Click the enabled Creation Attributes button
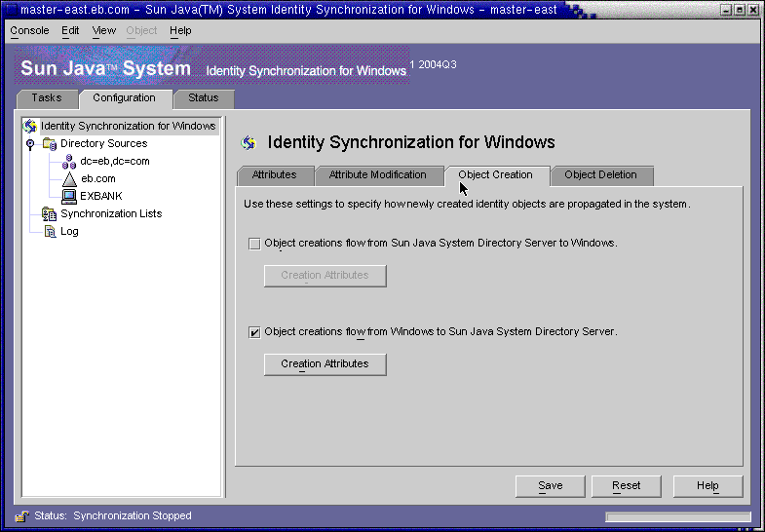765x532 pixels. coord(325,364)
